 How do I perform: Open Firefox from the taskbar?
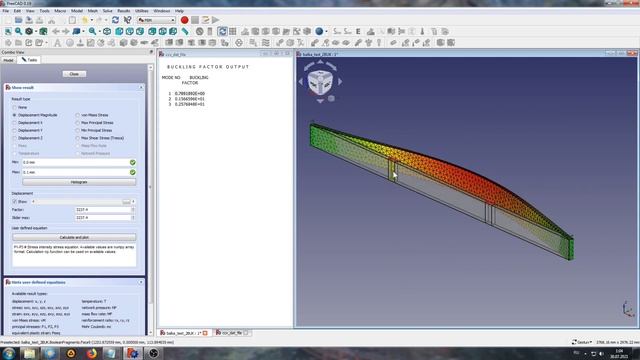pos(92,353)
